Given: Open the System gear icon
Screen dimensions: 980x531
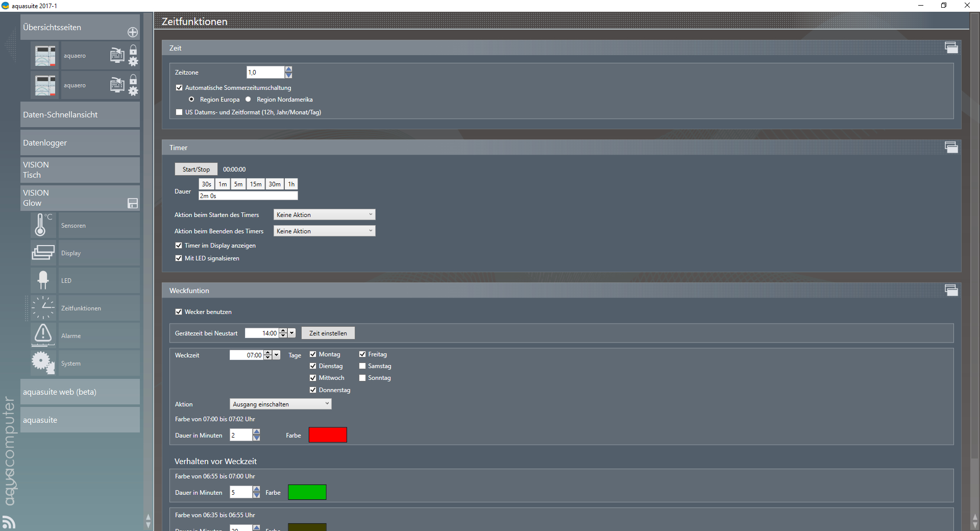Looking at the screenshot, I should 43,363.
